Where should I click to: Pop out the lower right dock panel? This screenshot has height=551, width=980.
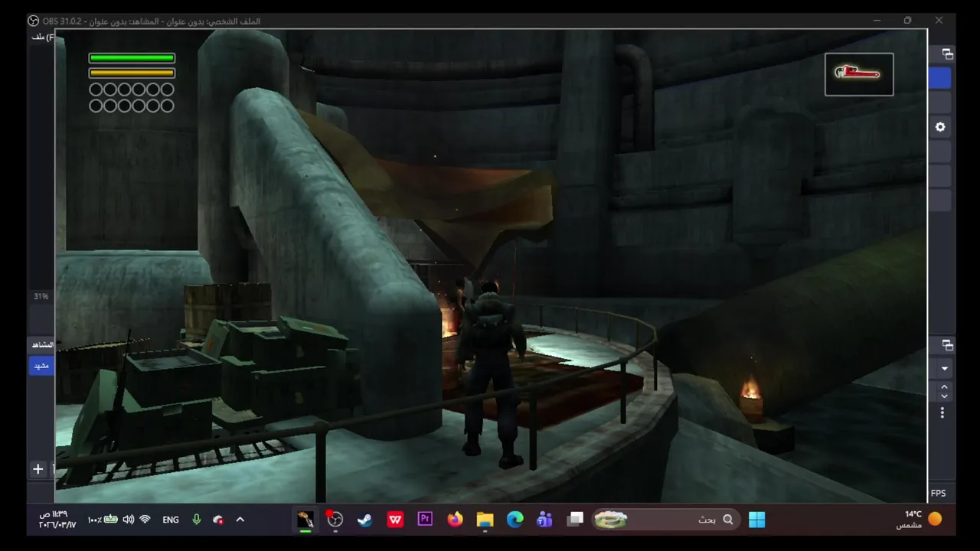coord(947,345)
